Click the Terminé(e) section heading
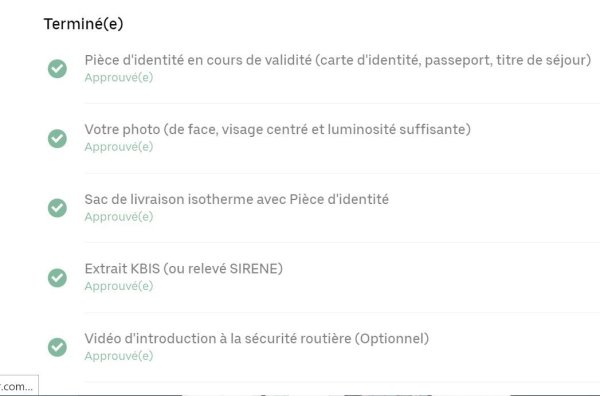 pyautogui.click(x=83, y=24)
